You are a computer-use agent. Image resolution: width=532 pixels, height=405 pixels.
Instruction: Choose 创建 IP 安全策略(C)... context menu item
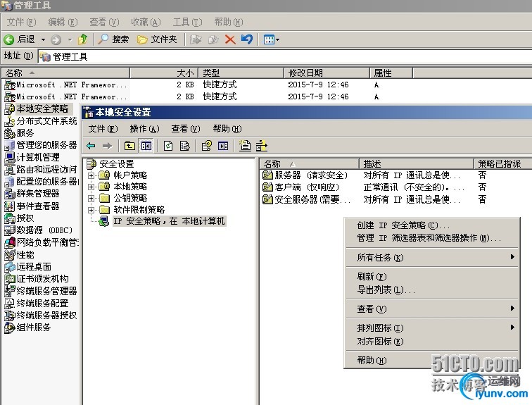coord(432,225)
